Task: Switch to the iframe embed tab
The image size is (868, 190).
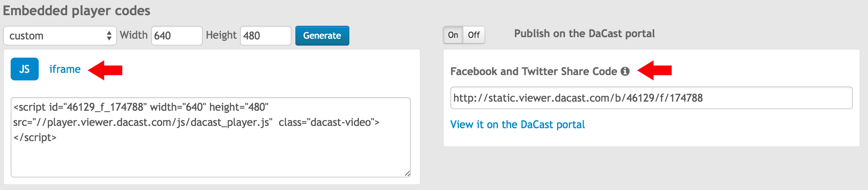Action: click(x=65, y=69)
